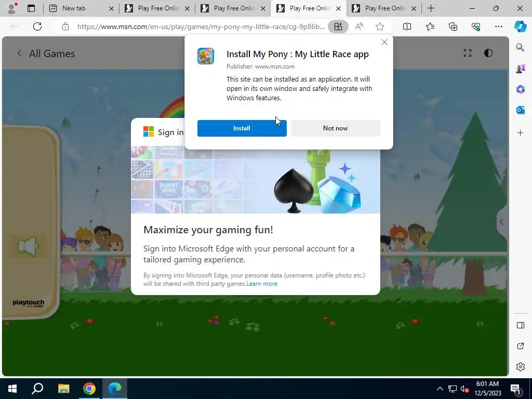
Task: Open split screen view
Action: (407, 26)
